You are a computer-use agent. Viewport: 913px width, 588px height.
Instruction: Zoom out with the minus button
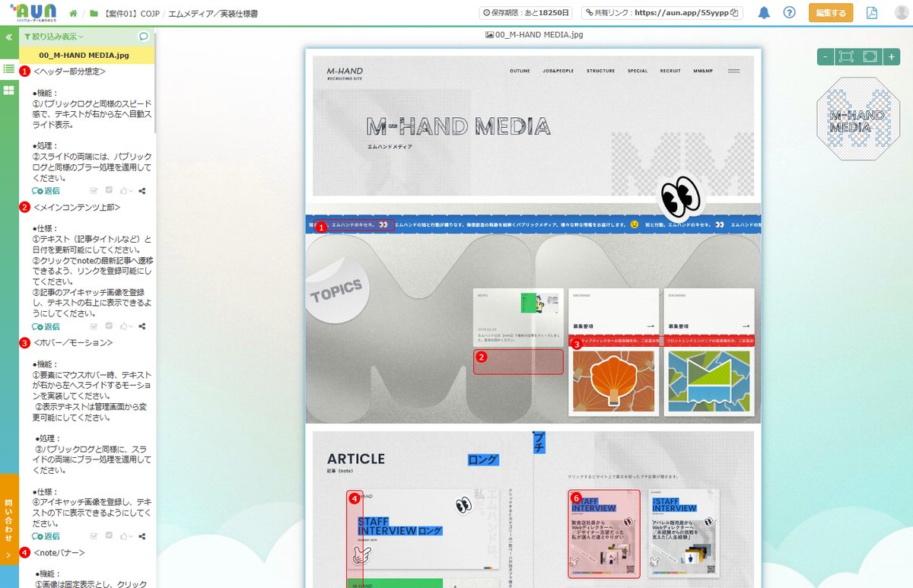click(825, 56)
